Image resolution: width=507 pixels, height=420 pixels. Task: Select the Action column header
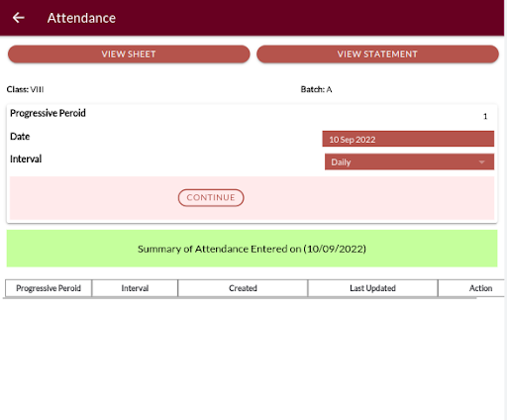pos(480,288)
